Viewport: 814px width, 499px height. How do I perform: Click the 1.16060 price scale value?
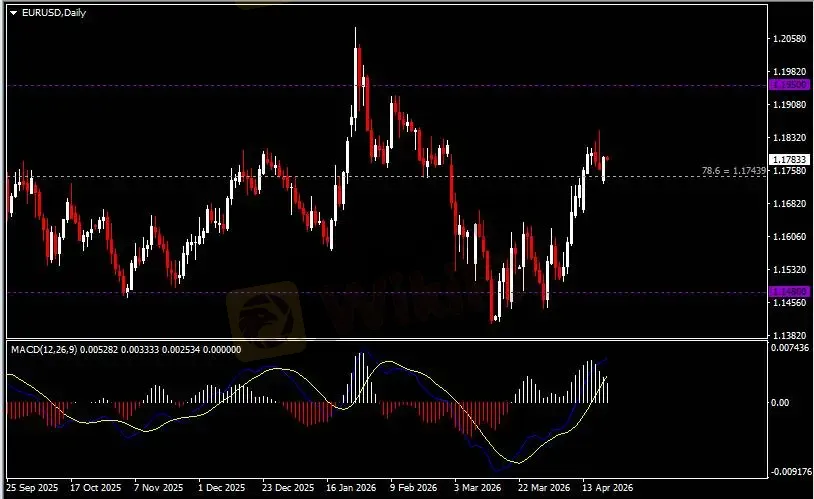789,237
